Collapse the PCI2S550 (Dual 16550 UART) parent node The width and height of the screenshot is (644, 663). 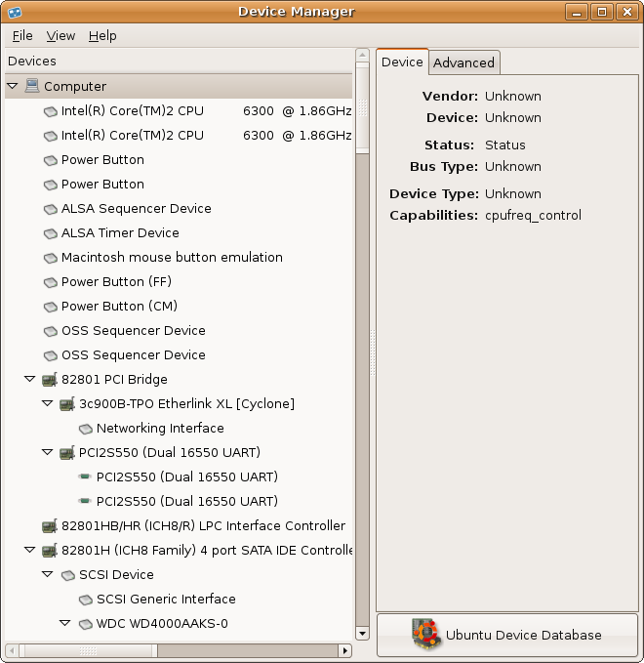pyautogui.click(x=47, y=452)
